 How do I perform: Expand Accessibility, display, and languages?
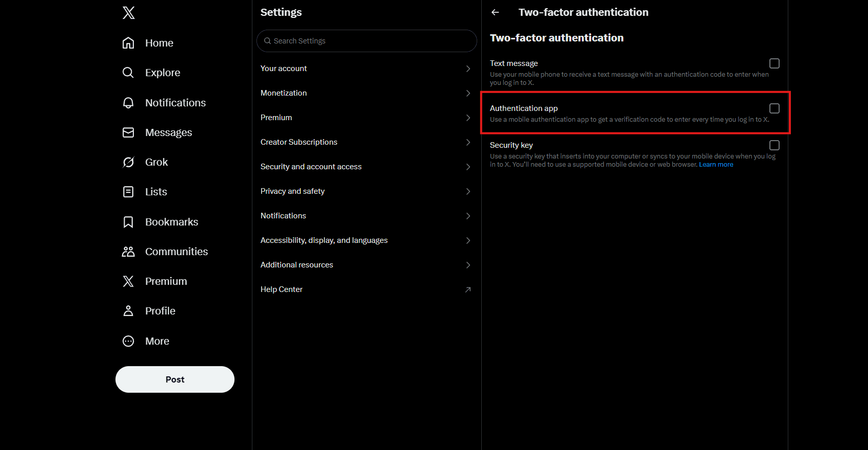(x=366, y=240)
